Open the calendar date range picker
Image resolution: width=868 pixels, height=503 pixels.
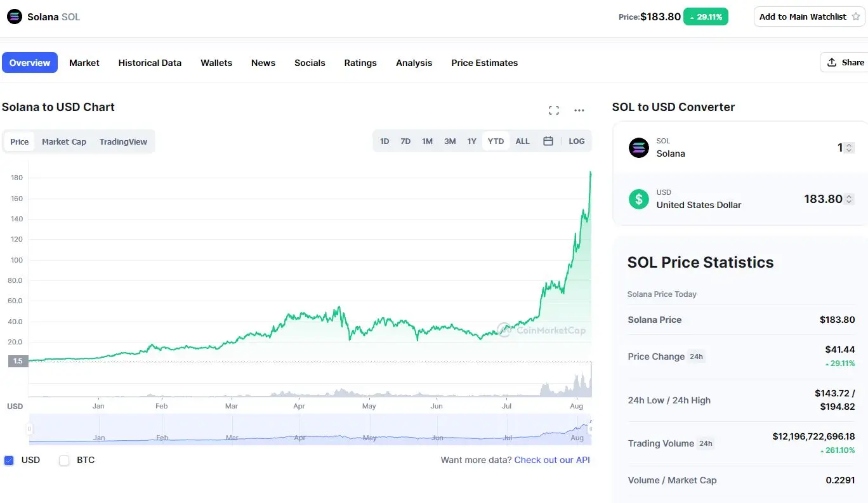[548, 141]
